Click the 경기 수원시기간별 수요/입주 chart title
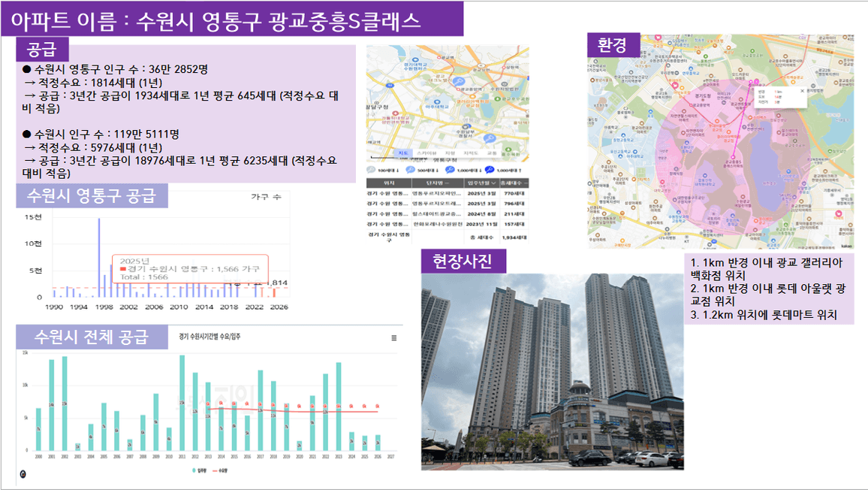 point(209,337)
